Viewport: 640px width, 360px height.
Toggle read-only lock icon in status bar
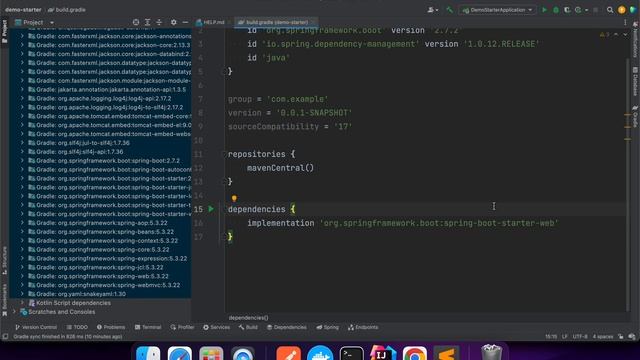pyautogui.click(x=620, y=337)
